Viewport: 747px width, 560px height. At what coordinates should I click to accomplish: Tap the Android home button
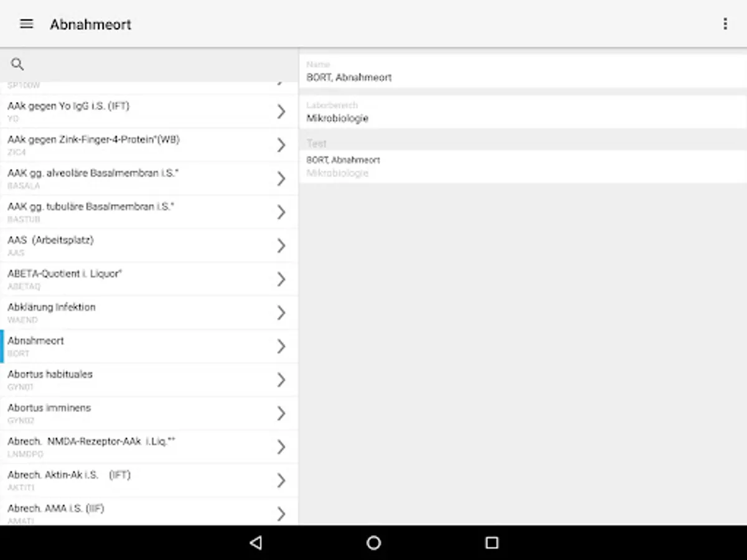(374, 543)
